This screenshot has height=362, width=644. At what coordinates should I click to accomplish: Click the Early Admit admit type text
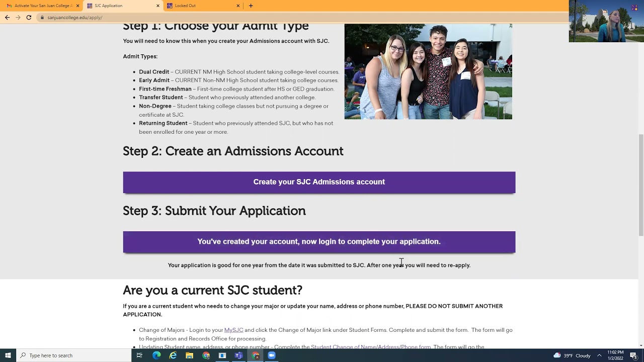(238, 80)
